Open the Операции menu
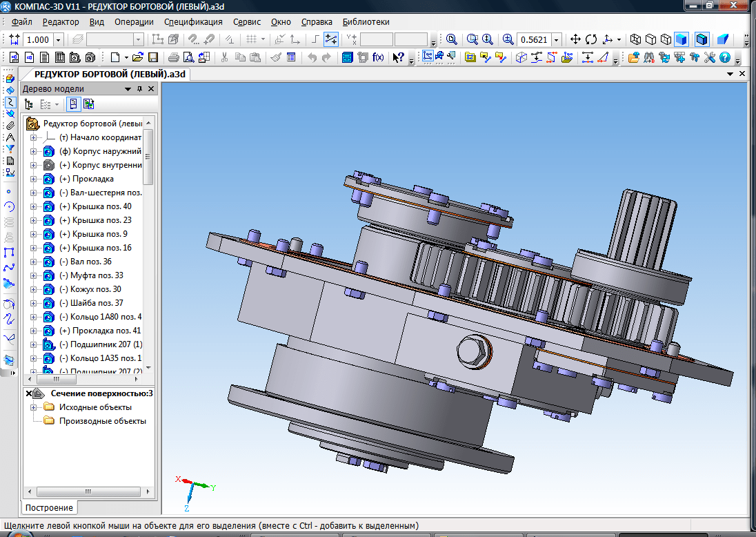This screenshot has width=756, height=537. click(x=134, y=21)
